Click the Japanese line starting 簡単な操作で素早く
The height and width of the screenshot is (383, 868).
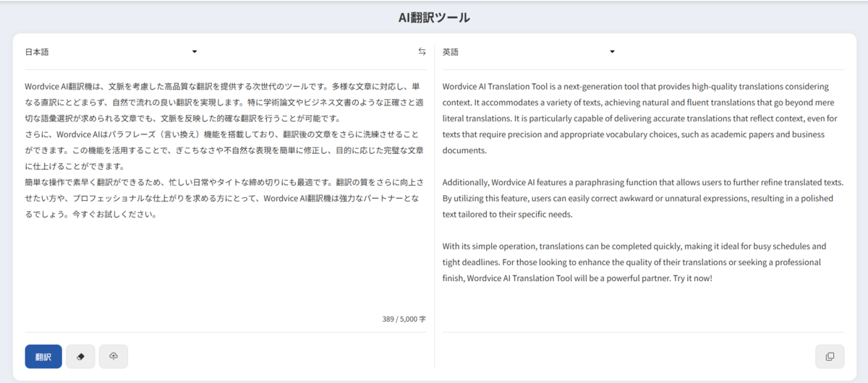coord(224,182)
